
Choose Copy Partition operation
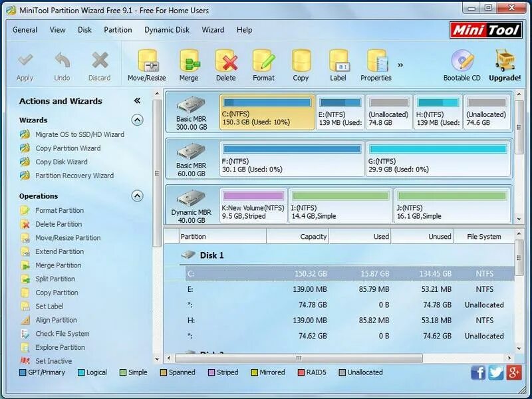coord(57,293)
